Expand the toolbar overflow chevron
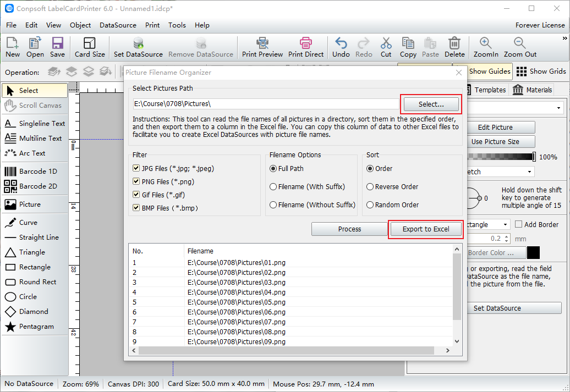The height and width of the screenshot is (392, 570). 564,38
